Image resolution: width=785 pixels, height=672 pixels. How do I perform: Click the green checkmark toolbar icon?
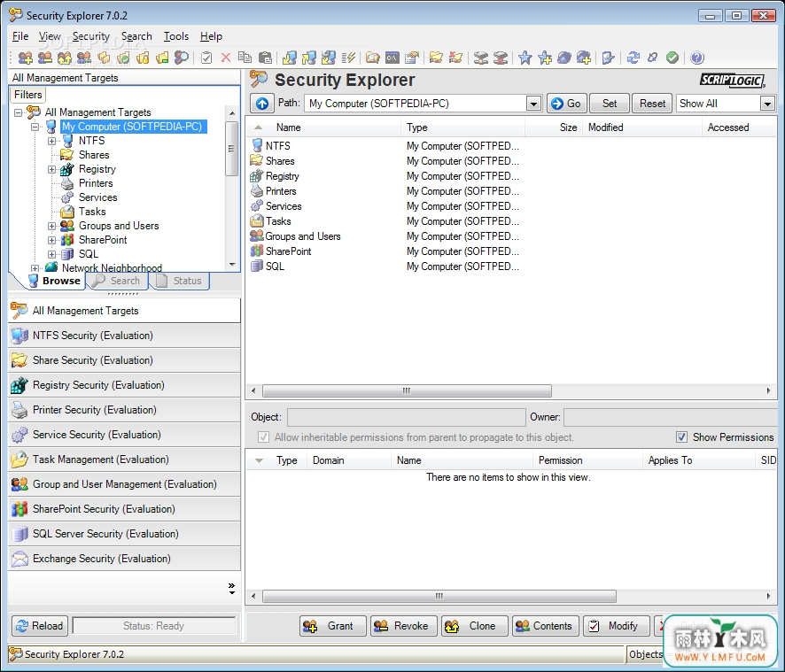672,58
